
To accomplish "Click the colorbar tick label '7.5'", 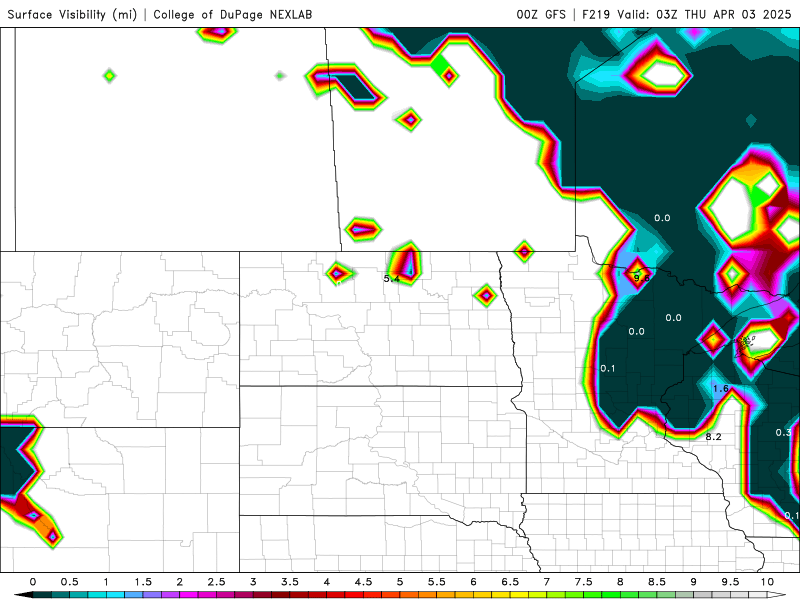I will coord(584,582).
